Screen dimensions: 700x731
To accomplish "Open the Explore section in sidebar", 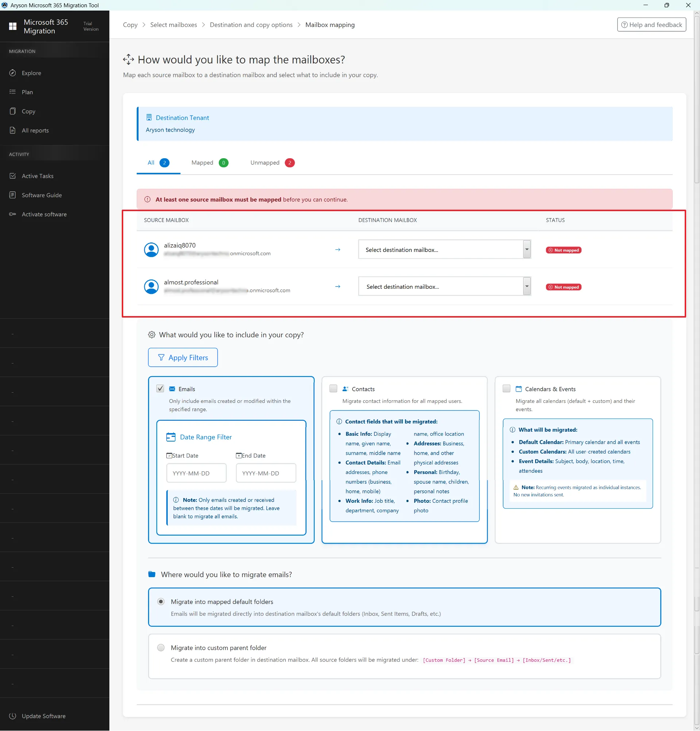I will point(31,73).
